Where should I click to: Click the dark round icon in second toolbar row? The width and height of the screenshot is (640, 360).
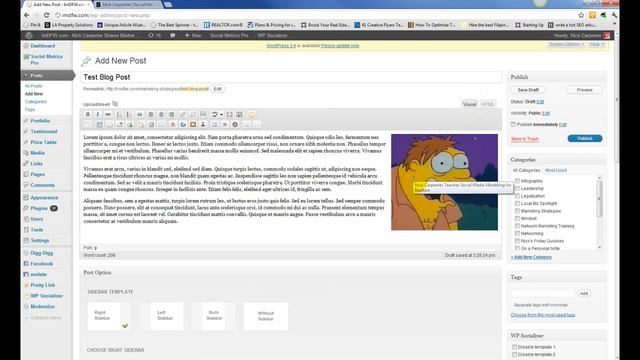[x=235, y=124]
